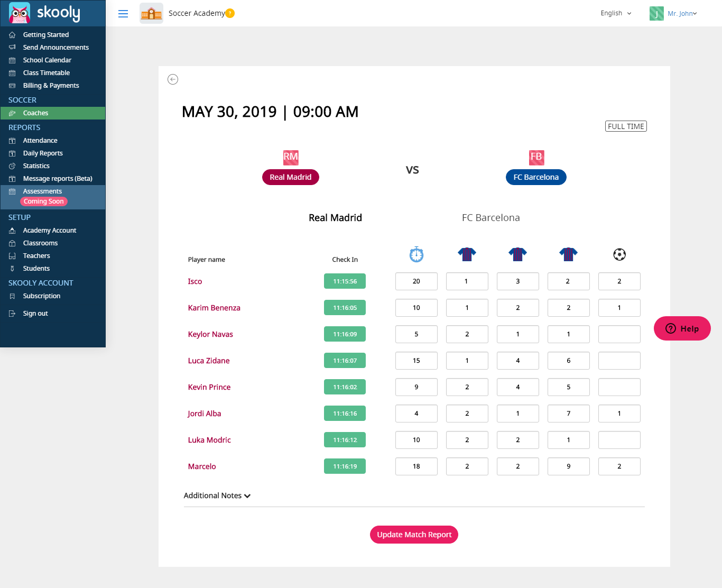Click Kevin Prince empty goals field
This screenshot has width=722, height=588.
pos(619,387)
